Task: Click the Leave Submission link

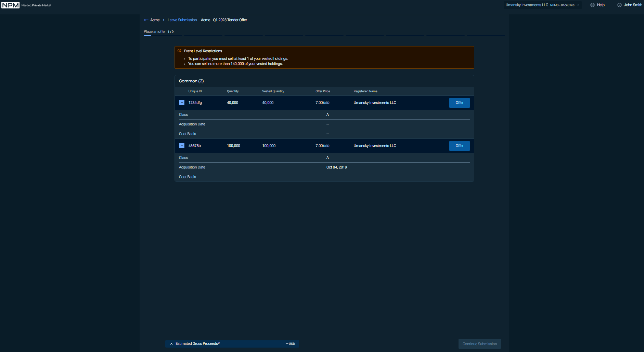Action: pos(182,20)
